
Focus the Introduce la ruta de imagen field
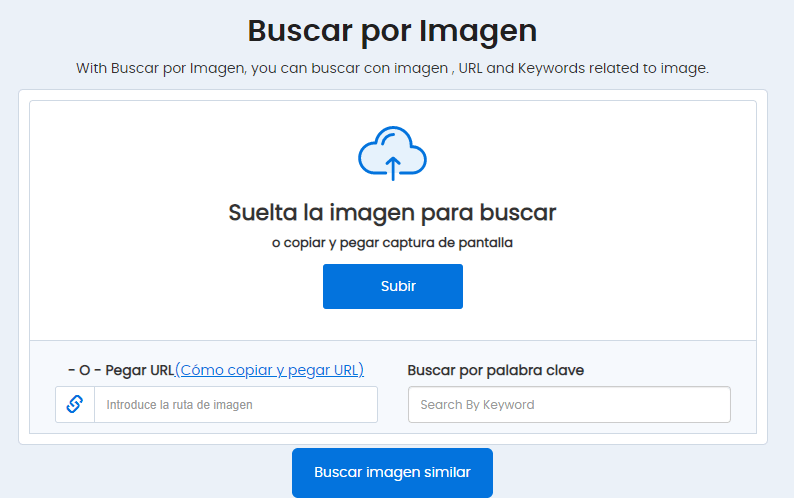point(236,405)
